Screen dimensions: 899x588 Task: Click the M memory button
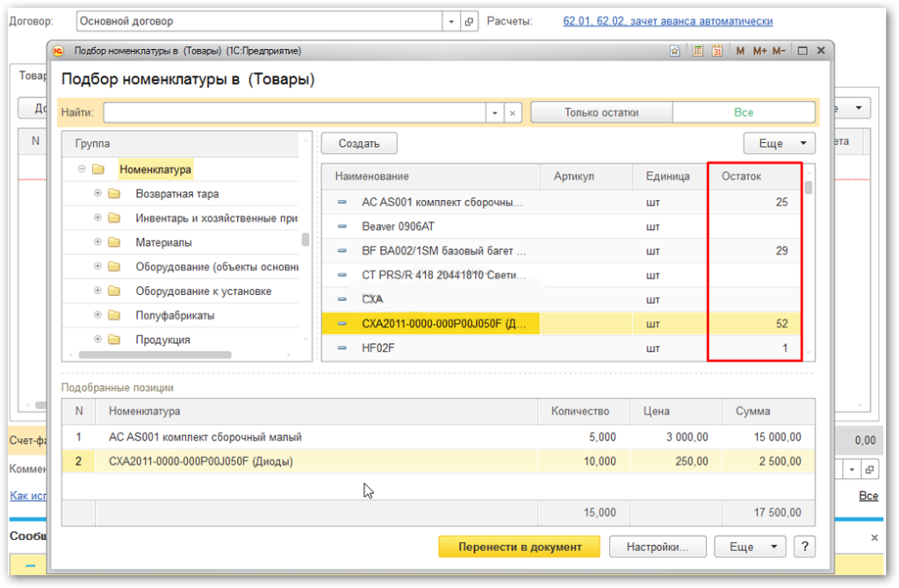tap(740, 51)
